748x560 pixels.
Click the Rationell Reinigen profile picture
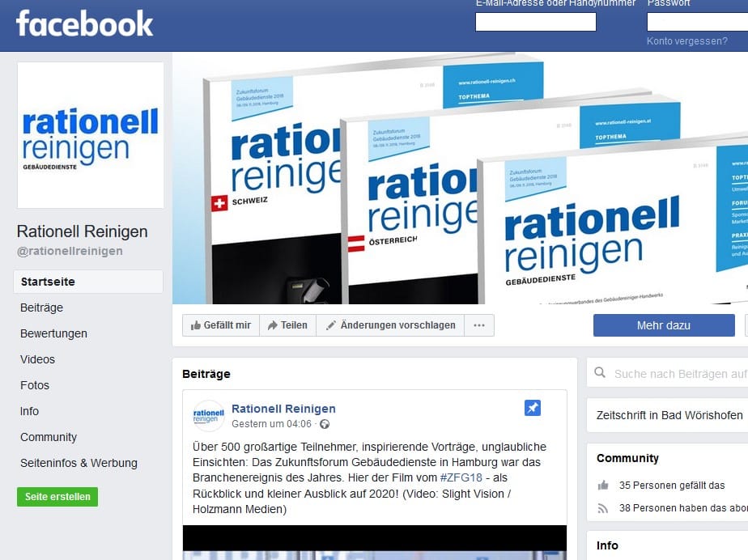coord(91,135)
